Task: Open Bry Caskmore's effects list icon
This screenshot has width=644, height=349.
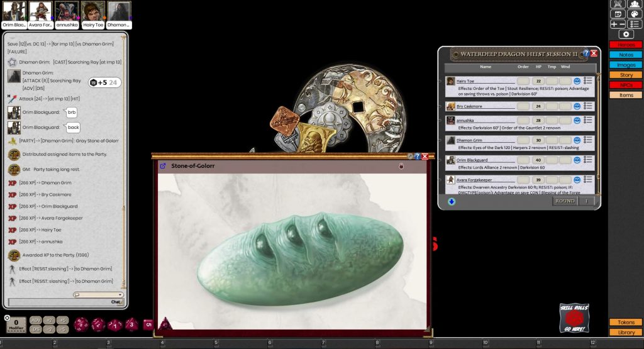Action: (x=588, y=106)
